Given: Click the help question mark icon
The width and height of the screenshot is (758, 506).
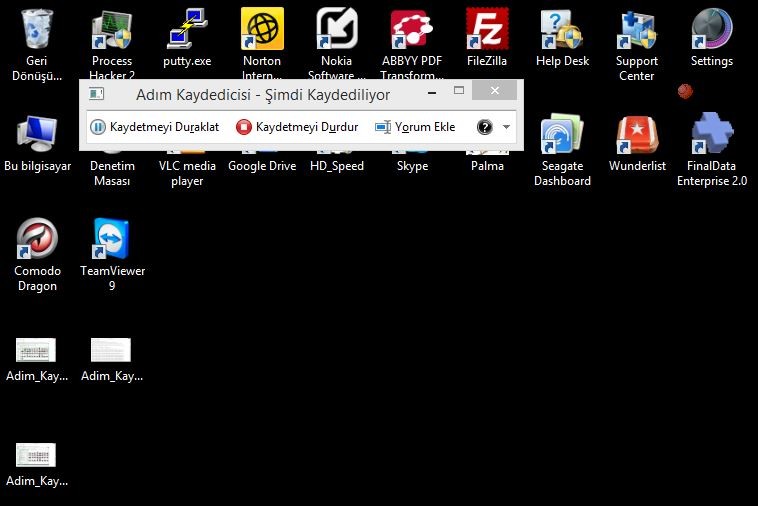Looking at the screenshot, I should click(484, 127).
